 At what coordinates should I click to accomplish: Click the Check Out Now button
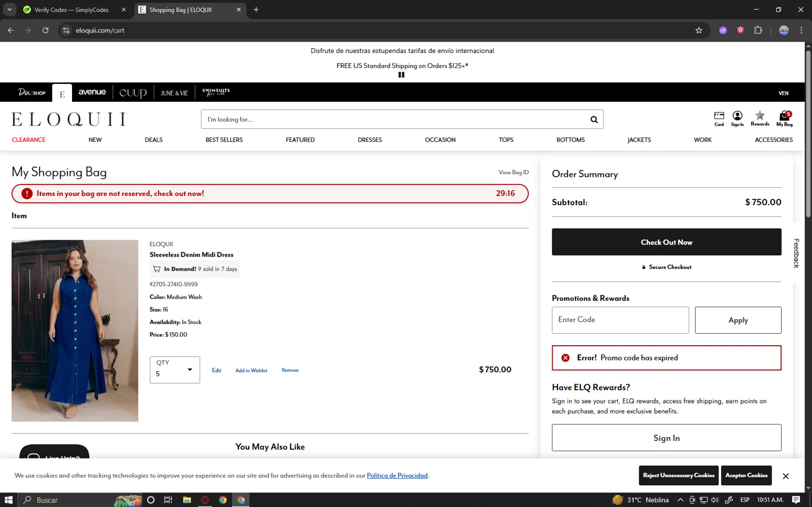(666, 242)
